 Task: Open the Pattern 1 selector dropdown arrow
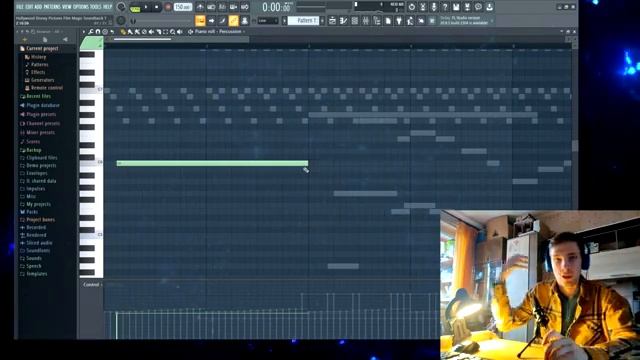pyautogui.click(x=284, y=20)
